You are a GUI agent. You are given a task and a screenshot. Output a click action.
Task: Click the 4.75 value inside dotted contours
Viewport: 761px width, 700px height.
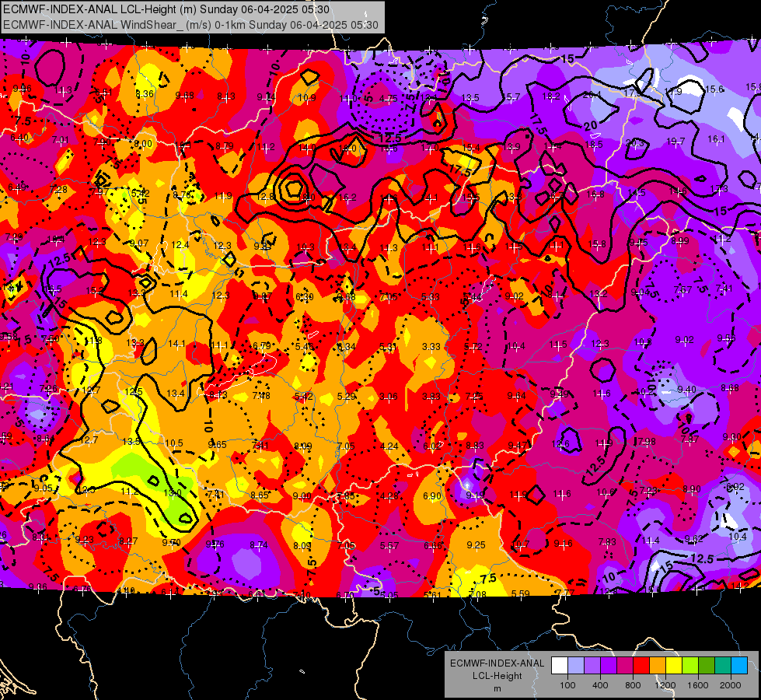click(388, 99)
